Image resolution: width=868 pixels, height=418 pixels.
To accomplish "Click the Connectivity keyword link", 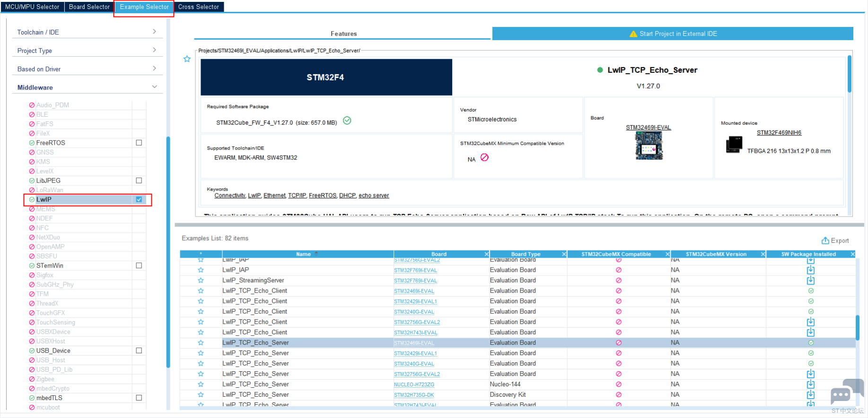I will click(230, 196).
